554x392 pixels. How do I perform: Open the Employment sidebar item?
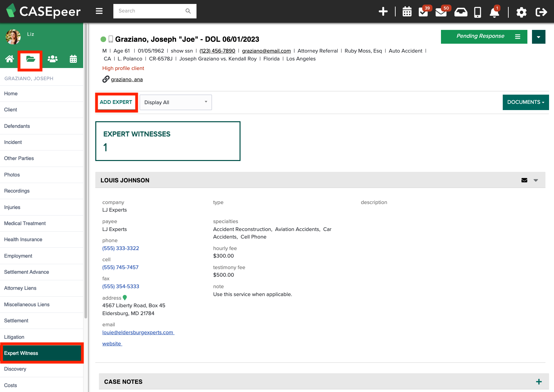point(41,256)
